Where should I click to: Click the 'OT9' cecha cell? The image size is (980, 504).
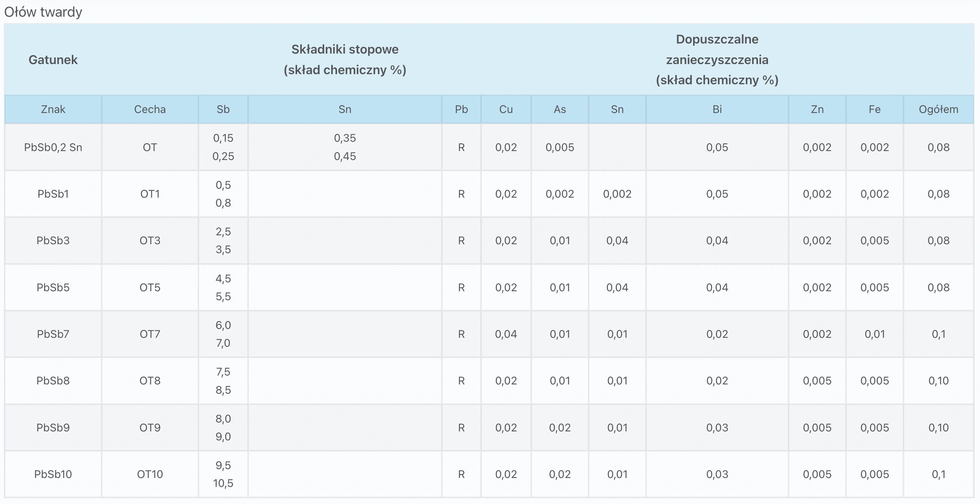tap(150, 428)
